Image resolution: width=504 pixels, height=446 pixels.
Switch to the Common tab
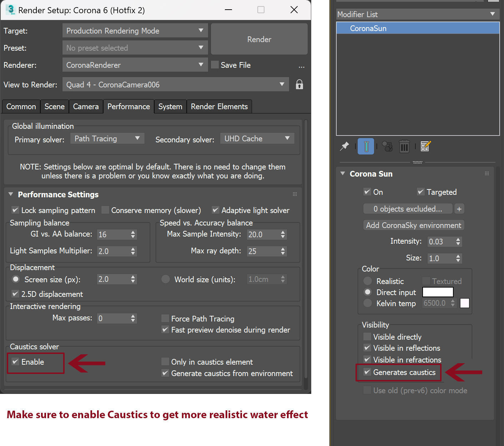(21, 106)
